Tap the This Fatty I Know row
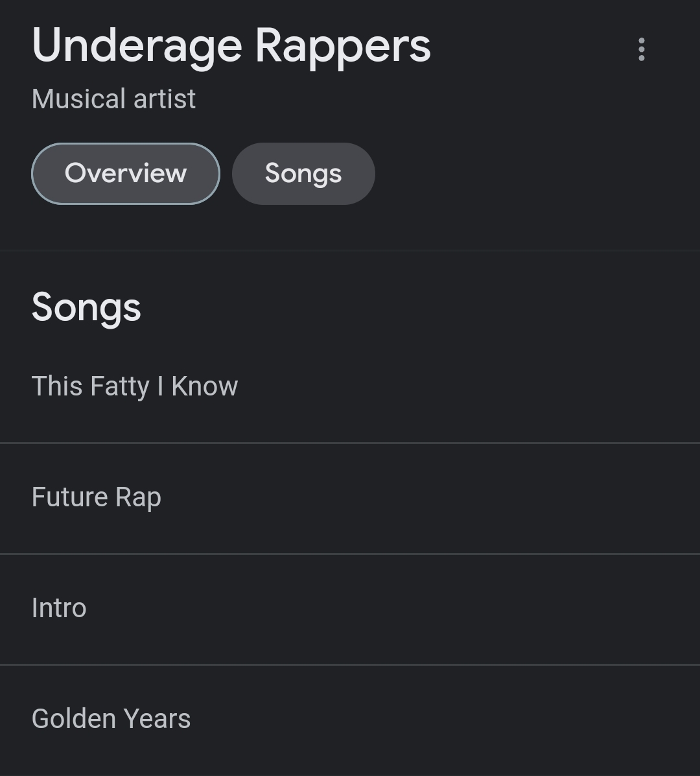The image size is (700, 776). [135, 386]
